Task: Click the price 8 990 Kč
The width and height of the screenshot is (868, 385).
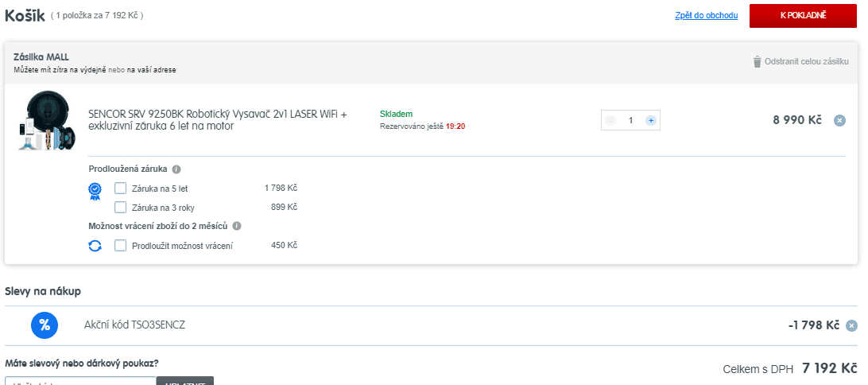Action: pos(797,120)
